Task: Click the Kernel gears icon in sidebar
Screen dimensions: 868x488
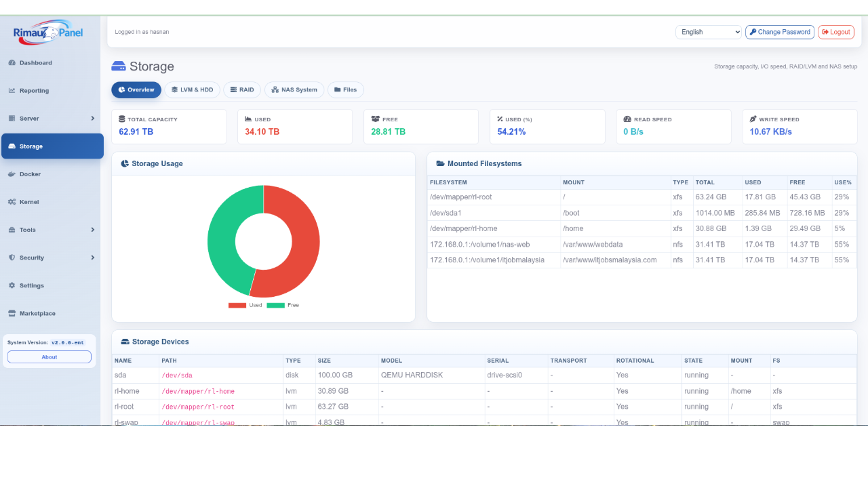Action: pos(12,202)
